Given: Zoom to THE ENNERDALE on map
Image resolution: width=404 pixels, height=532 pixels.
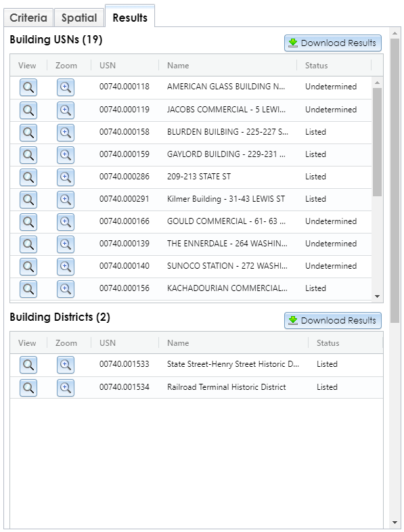Looking at the screenshot, I should pyautogui.click(x=66, y=244).
